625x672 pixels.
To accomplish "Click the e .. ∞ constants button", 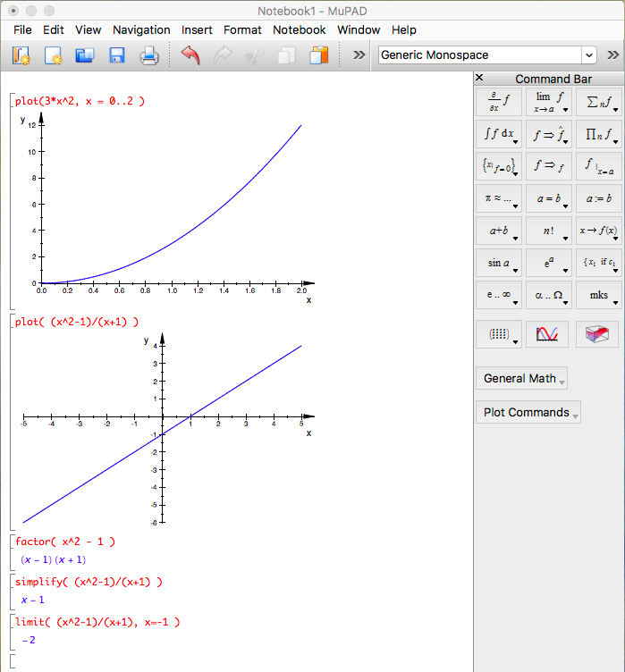I will point(498,295).
